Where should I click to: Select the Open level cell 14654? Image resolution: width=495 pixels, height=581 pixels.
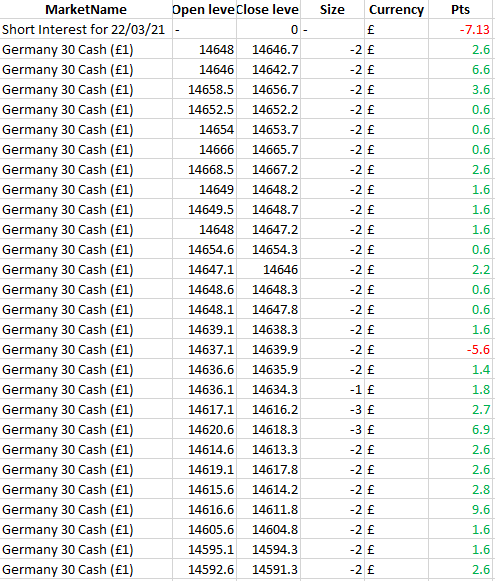pos(204,129)
